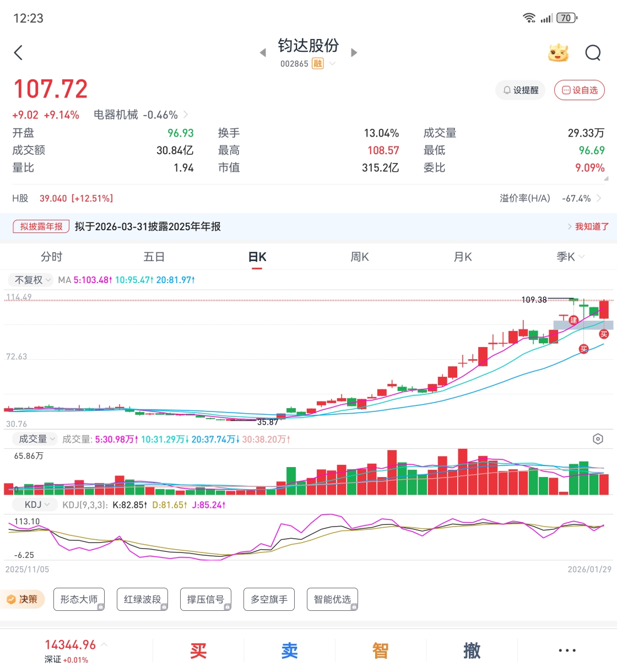The width and height of the screenshot is (617, 672).
Task: Open locked 智能优选 tool
Action: tap(332, 599)
